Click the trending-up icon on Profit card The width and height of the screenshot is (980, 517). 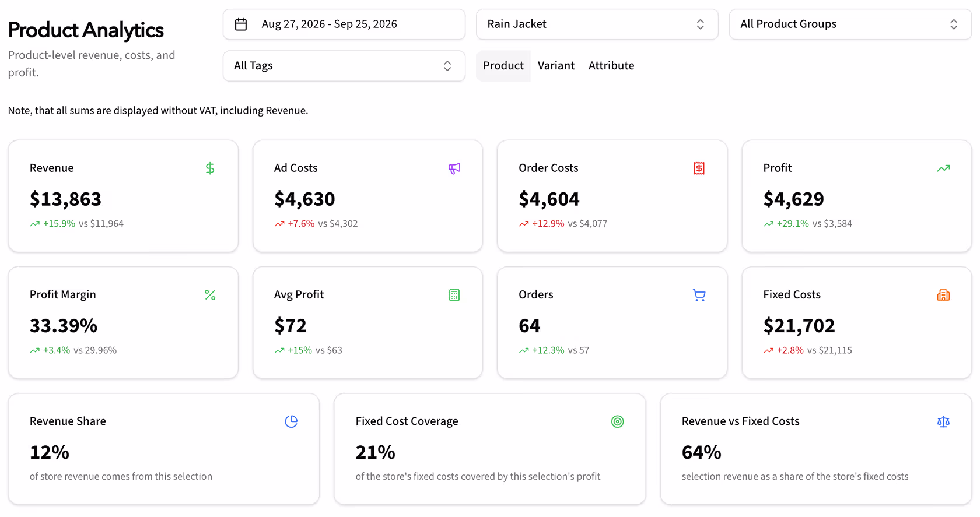943,168
